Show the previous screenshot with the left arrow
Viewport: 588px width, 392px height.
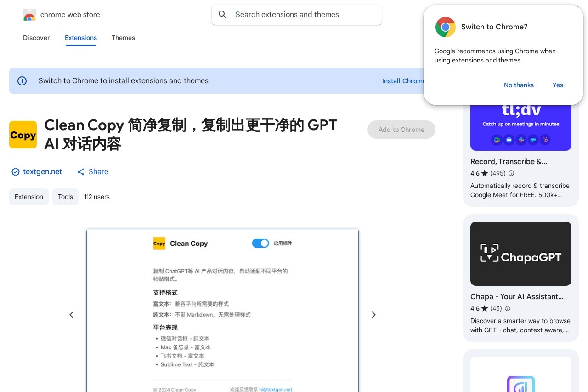tap(72, 315)
